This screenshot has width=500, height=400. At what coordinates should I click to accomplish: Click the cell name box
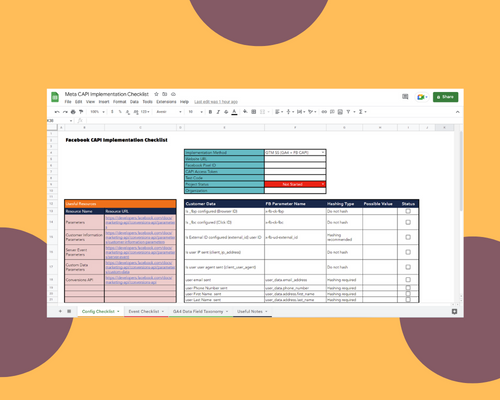coord(60,120)
